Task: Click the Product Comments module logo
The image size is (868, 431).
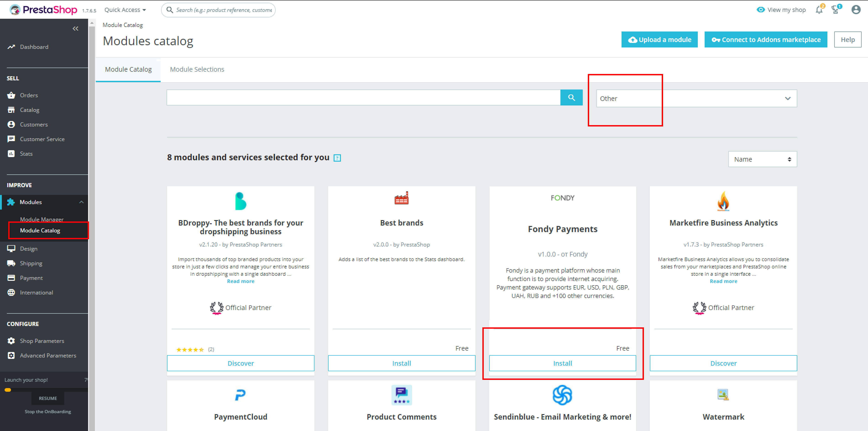Action: 402,395
